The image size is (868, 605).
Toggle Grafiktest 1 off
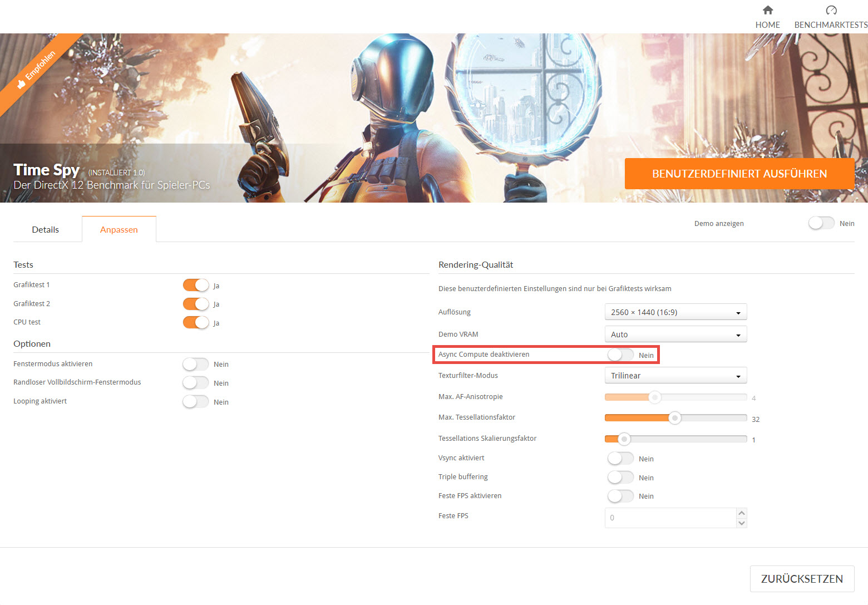[196, 285]
